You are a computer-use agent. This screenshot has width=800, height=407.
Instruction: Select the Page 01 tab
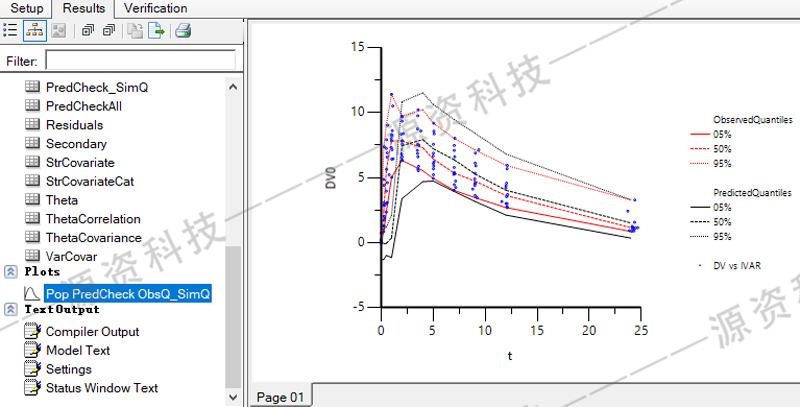[280, 397]
